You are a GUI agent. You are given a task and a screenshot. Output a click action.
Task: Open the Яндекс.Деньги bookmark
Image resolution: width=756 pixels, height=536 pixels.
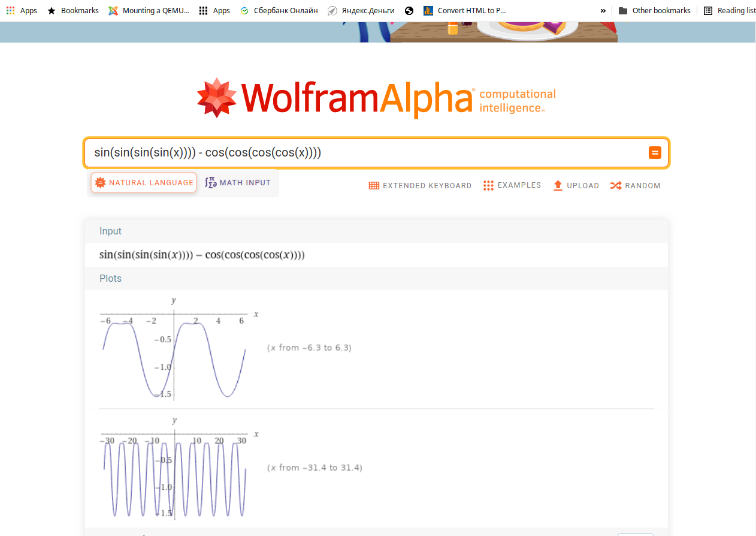[x=361, y=10]
